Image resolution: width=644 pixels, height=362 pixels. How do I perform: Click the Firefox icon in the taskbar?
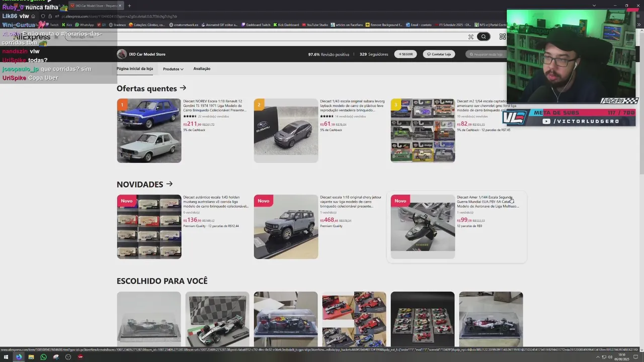(19, 357)
